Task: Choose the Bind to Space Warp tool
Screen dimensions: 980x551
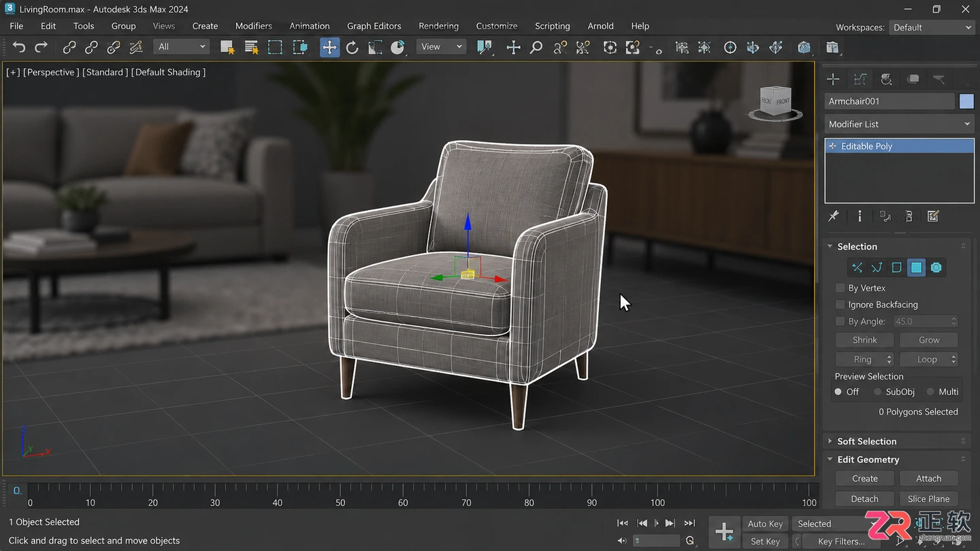Action: (x=114, y=47)
